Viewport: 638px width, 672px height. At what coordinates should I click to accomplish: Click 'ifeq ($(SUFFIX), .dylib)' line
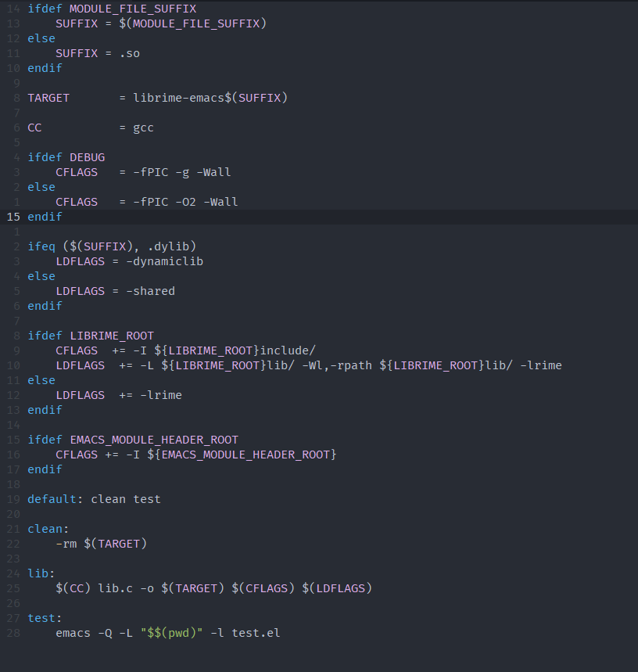(x=112, y=246)
